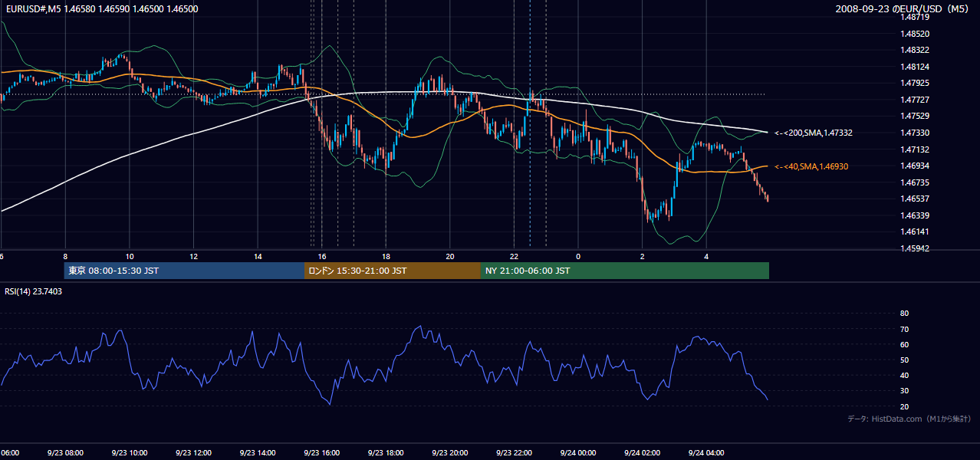Screen dimensions: 980x460
Task: Click price axis value 1.46735
Action: click(x=915, y=182)
